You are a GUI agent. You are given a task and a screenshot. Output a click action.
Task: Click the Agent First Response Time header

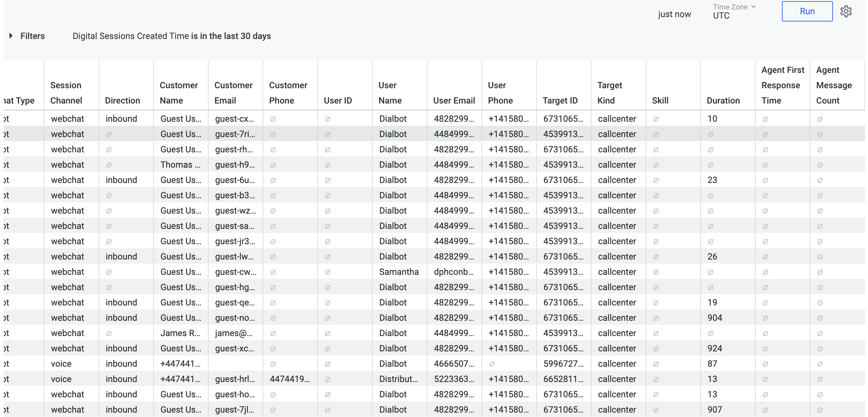(x=782, y=85)
